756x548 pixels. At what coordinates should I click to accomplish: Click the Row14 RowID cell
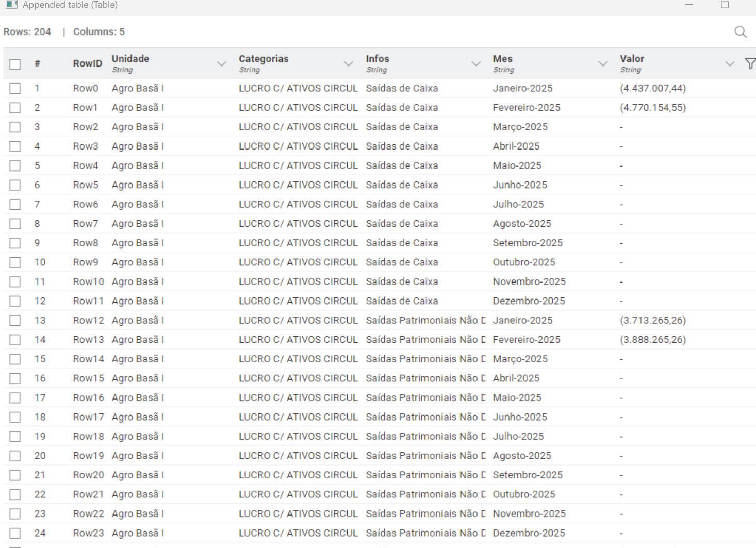click(88, 359)
